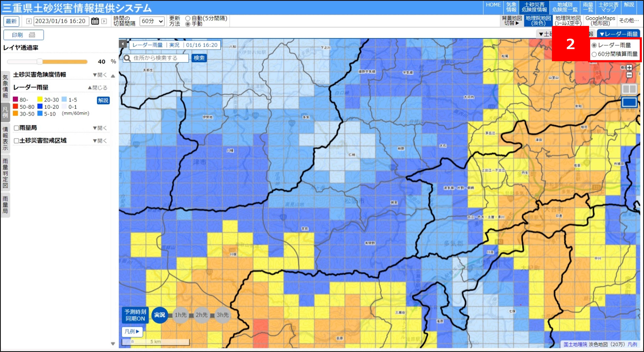Zoom out the map with minus icon
644x352 pixels.
pyautogui.click(x=629, y=75)
